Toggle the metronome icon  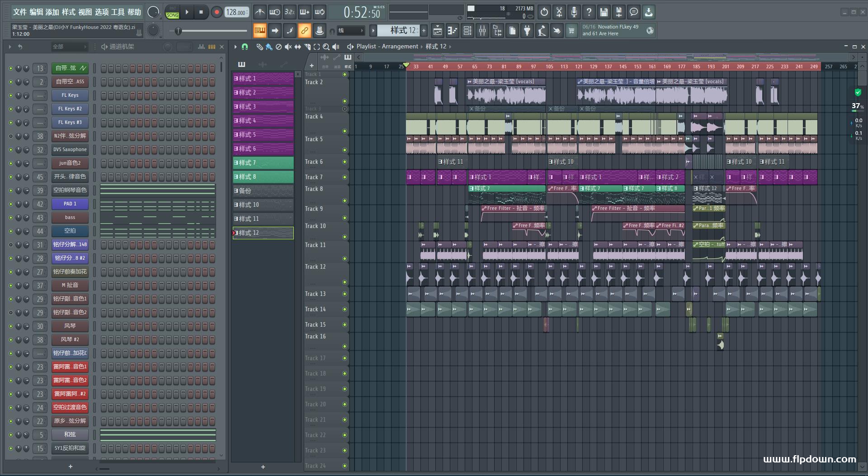259,12
